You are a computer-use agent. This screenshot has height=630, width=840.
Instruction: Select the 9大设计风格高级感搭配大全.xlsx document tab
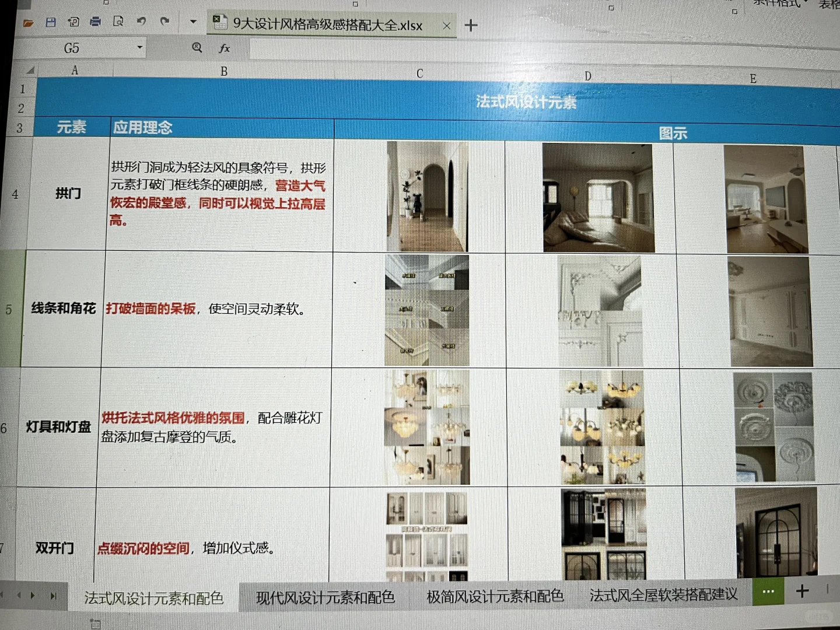[x=327, y=25]
